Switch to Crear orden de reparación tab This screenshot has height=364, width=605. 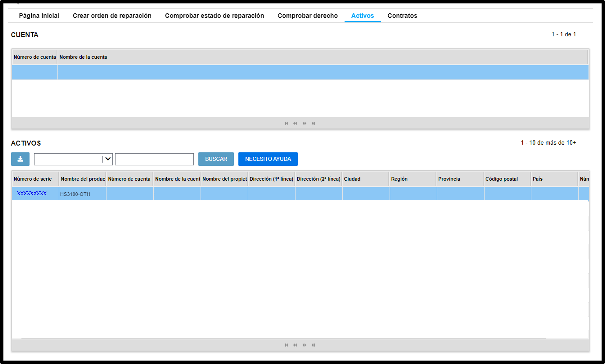(x=112, y=16)
